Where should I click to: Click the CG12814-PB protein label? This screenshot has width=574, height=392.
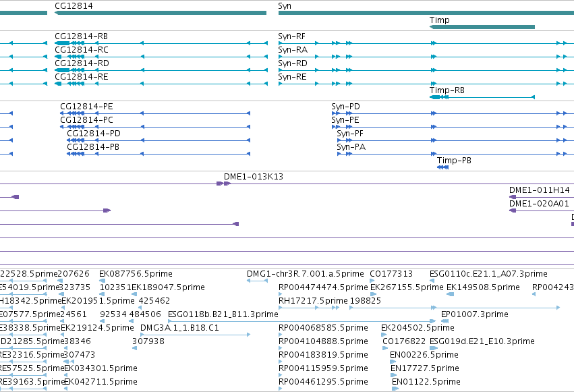(x=93, y=147)
